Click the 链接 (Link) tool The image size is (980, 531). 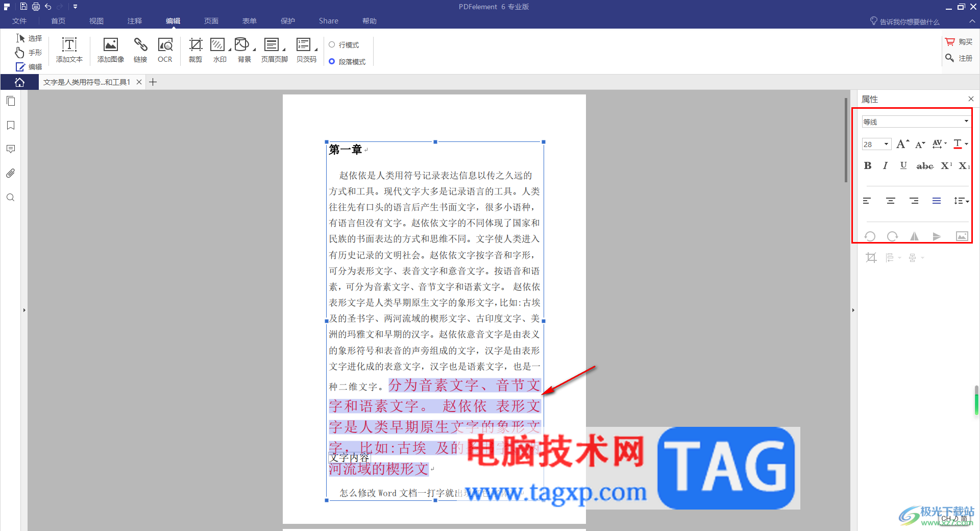[140, 50]
